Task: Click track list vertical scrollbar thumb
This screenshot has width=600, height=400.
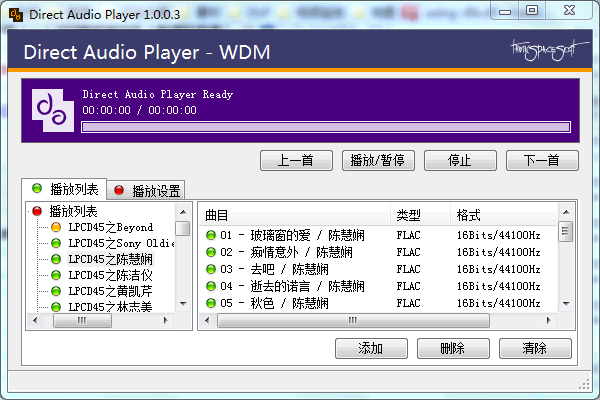Action: click(566, 231)
